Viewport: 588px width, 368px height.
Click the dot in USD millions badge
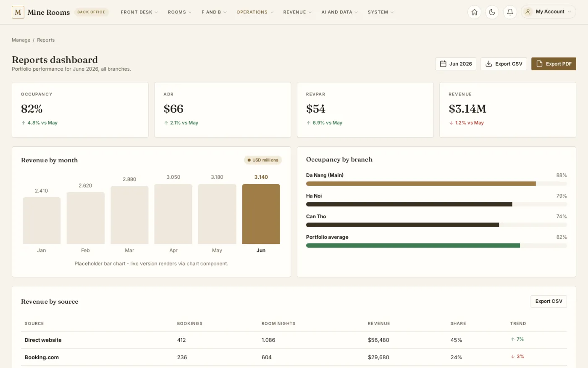point(249,160)
